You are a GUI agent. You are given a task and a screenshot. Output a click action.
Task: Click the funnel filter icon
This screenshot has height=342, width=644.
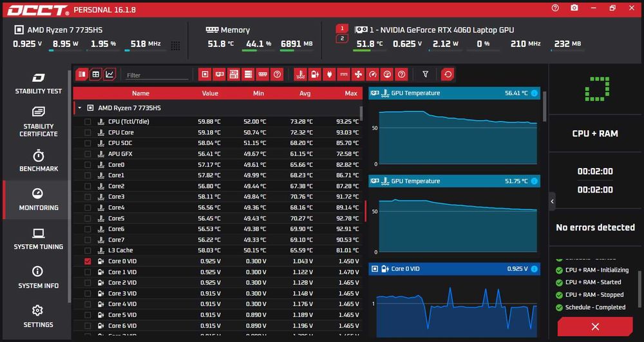point(426,74)
